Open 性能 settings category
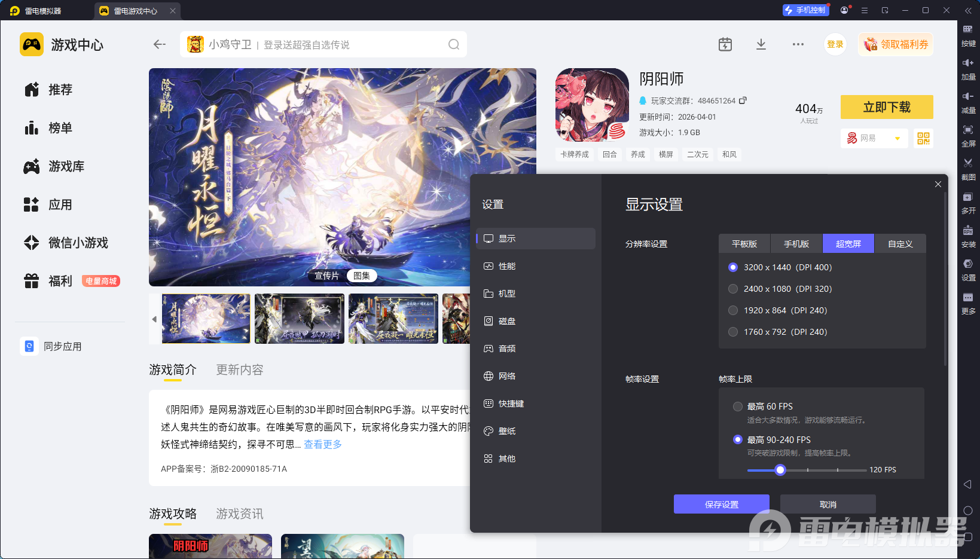 pyautogui.click(x=536, y=266)
